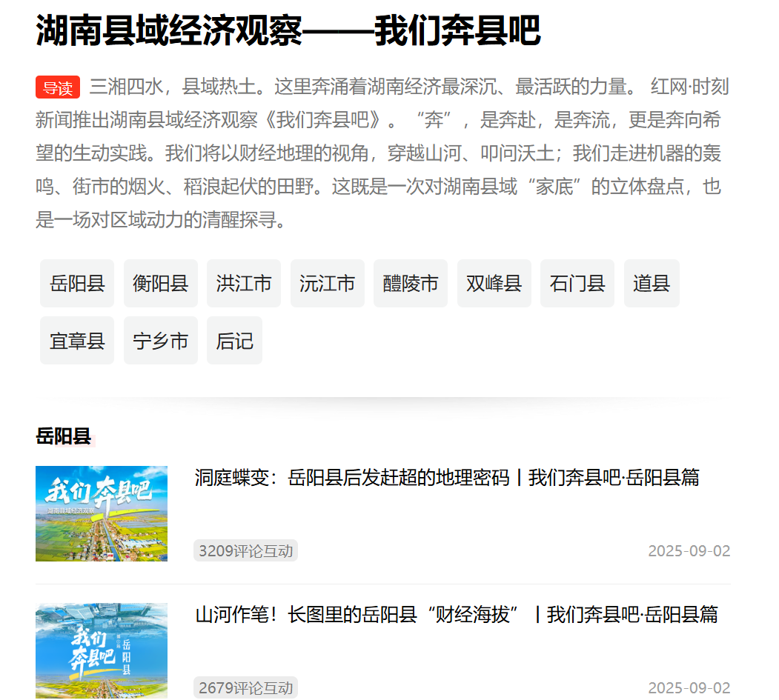Open article 洞庭蝶变：岳阳县后发赶超的地理密码
The width and height of the screenshot is (779, 700).
[x=447, y=478]
